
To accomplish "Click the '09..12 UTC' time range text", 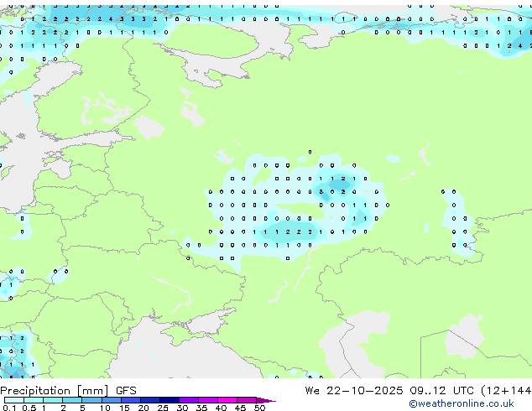I will [441, 391].
